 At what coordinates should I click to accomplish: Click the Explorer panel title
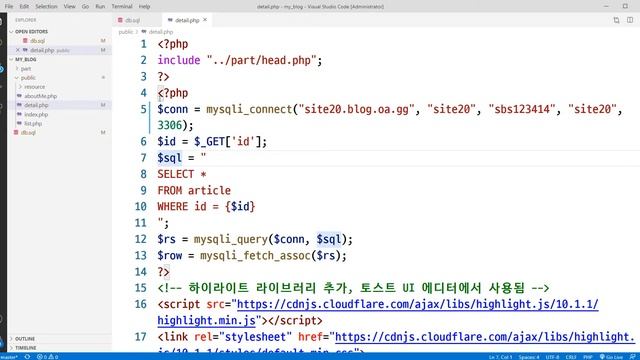(25, 20)
